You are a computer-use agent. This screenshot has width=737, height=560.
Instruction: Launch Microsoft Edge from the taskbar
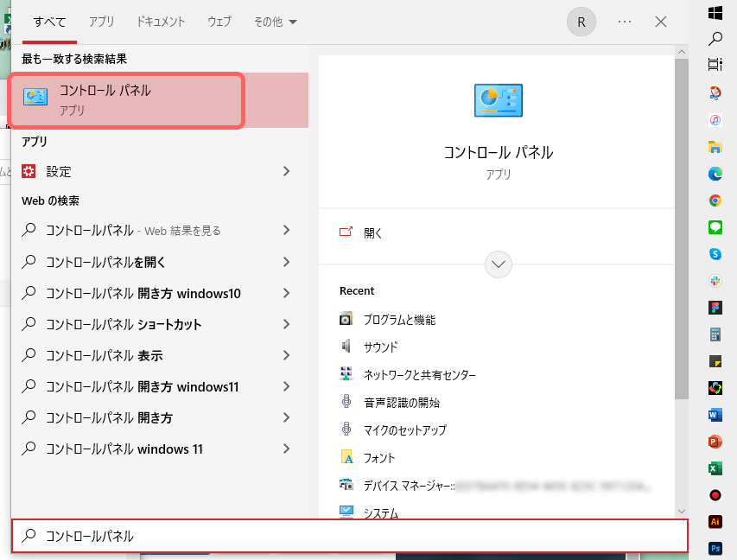click(715, 174)
